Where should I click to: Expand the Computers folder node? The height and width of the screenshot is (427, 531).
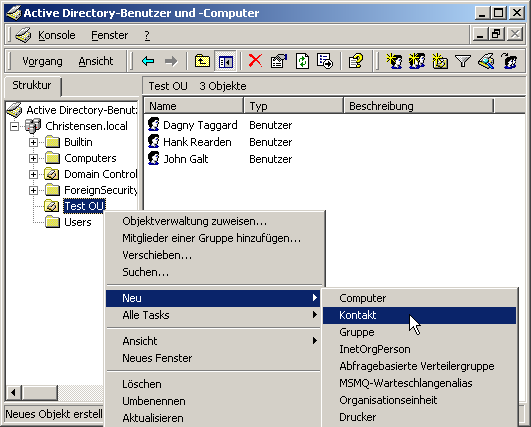[33, 158]
